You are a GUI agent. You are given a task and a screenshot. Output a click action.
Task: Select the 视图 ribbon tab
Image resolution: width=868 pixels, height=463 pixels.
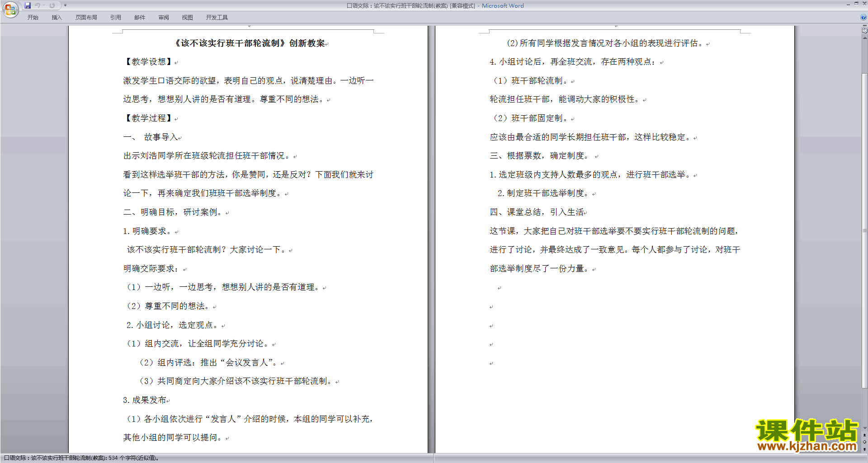[x=188, y=18]
